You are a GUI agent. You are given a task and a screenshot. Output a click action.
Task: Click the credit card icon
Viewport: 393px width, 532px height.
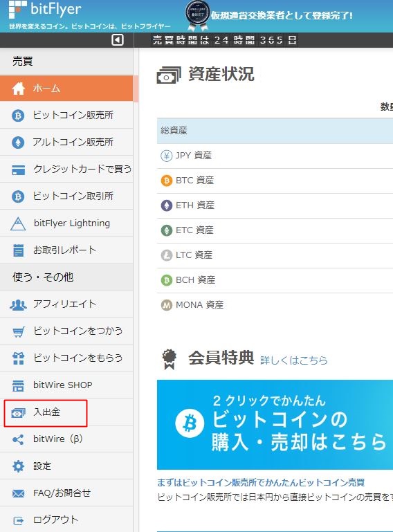(x=18, y=169)
